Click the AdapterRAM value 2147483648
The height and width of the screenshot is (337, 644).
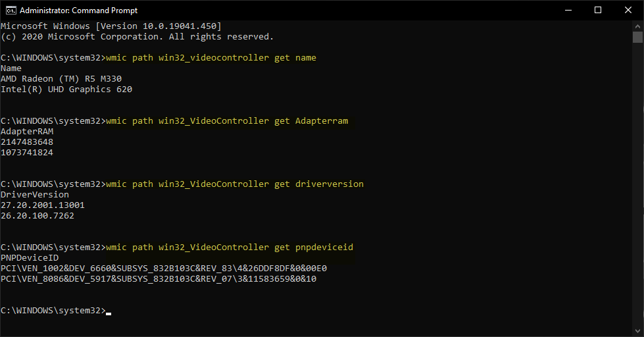27,142
